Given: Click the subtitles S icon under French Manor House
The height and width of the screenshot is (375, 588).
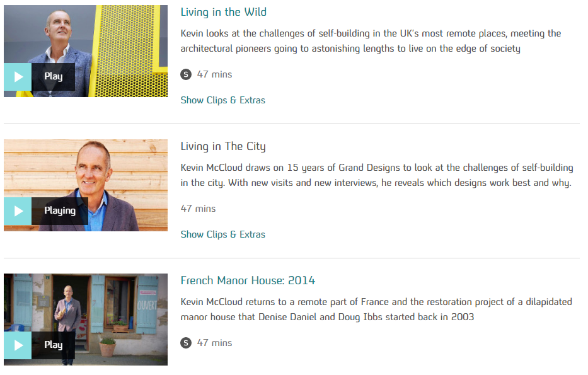Looking at the screenshot, I should (185, 343).
